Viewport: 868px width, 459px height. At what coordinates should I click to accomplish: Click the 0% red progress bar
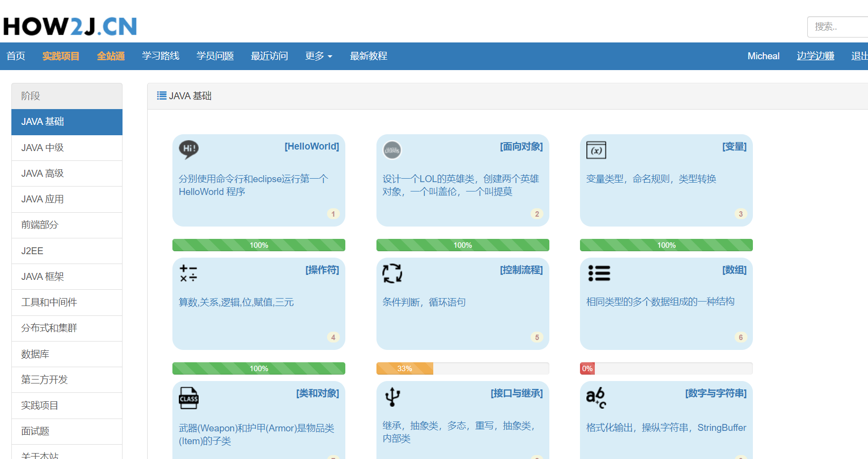[587, 369]
